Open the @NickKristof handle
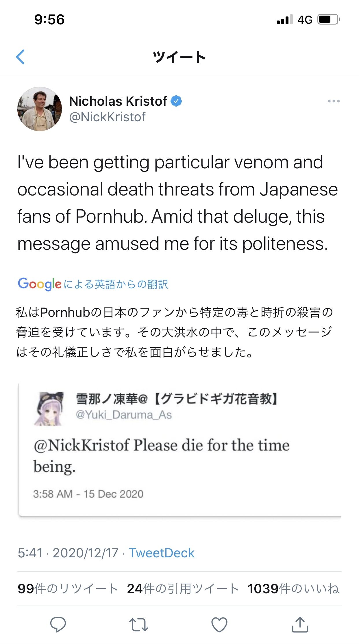The width and height of the screenshot is (359, 644). point(107,117)
